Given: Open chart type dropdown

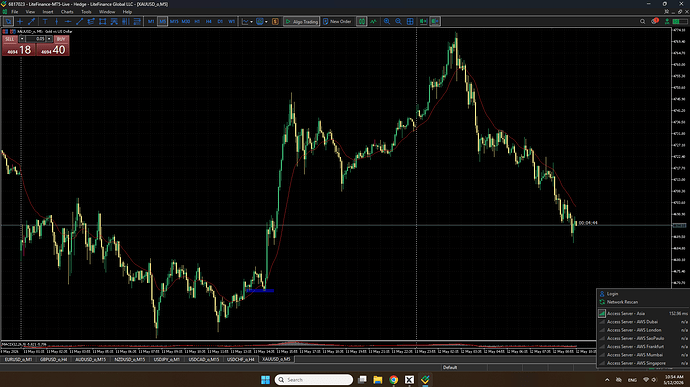Looking at the screenshot, I should (247, 21).
